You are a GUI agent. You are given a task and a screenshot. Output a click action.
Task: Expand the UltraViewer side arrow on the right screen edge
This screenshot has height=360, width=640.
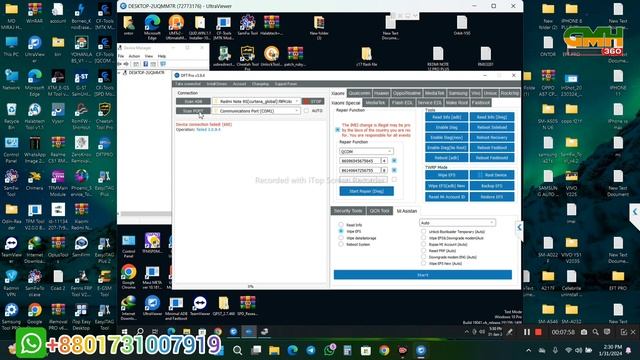click(635, 212)
